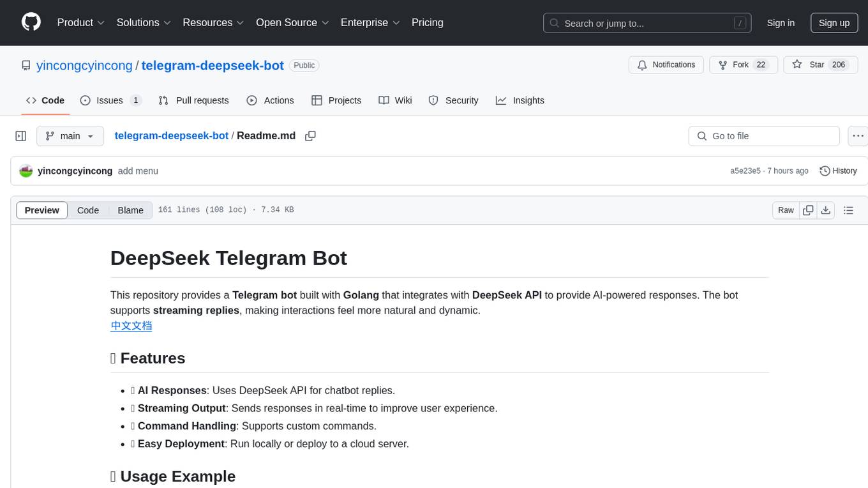Open the Insights tab
868x488 pixels.
click(x=520, y=100)
